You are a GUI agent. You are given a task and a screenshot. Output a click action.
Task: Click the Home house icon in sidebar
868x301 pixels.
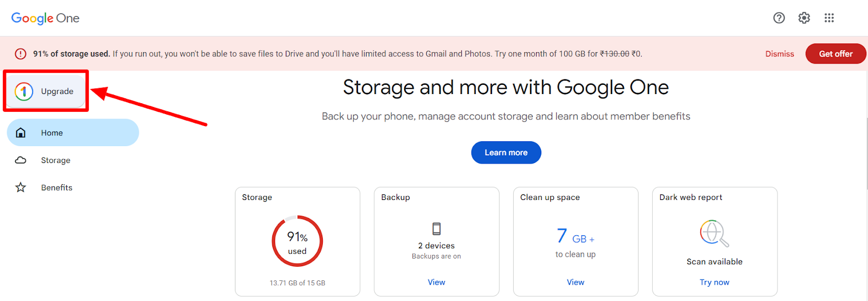pos(21,133)
